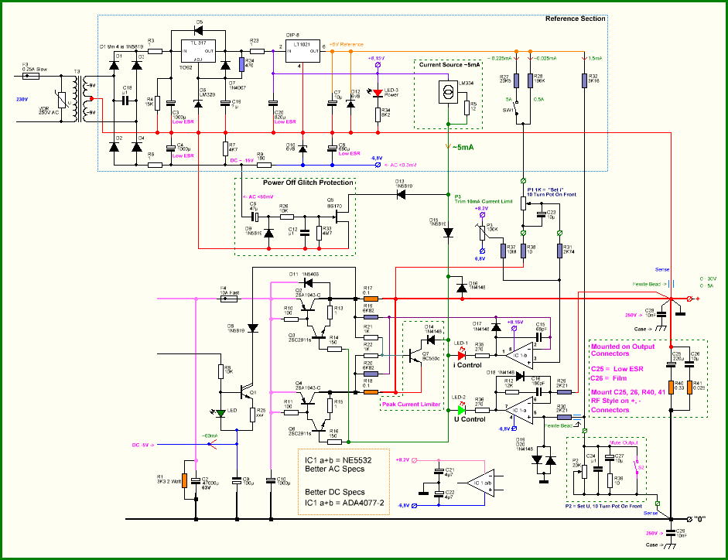Select the LM334 current source symbol

click(448, 92)
